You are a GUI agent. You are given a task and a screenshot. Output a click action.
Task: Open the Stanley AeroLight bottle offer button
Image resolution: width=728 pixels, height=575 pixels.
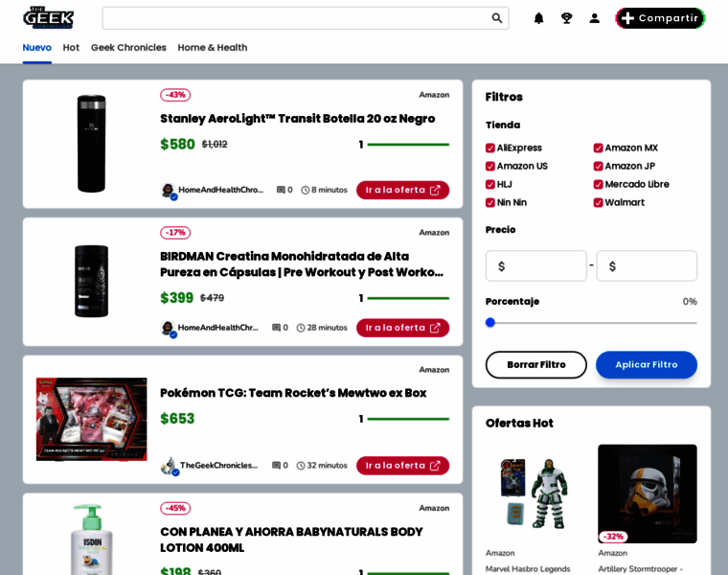(402, 190)
